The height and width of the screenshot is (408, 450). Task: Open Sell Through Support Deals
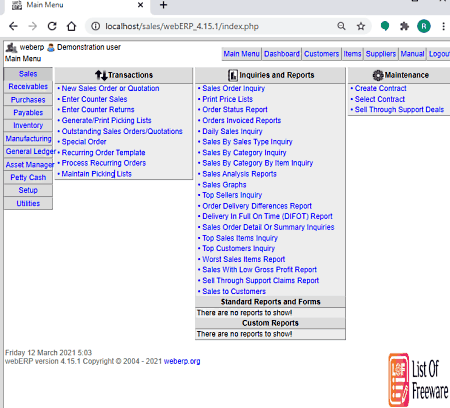tap(399, 110)
